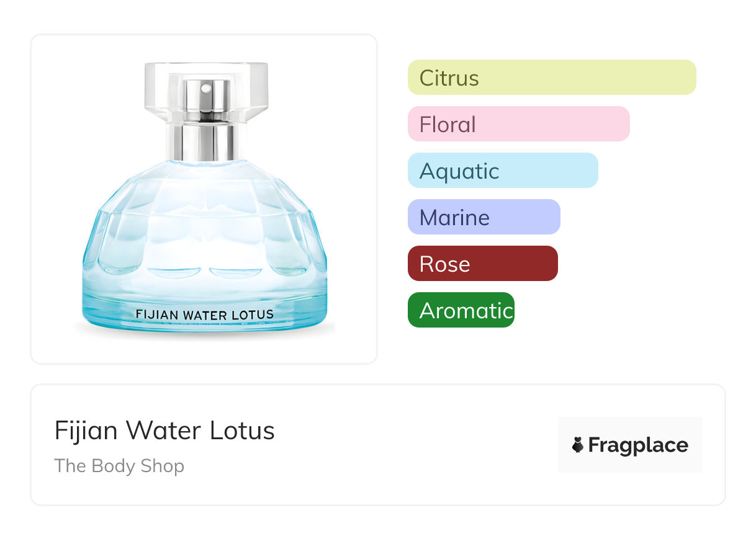Screen dimensions: 756x536
Task: Click the silver collar on the bottle neck
Action: pos(205,141)
